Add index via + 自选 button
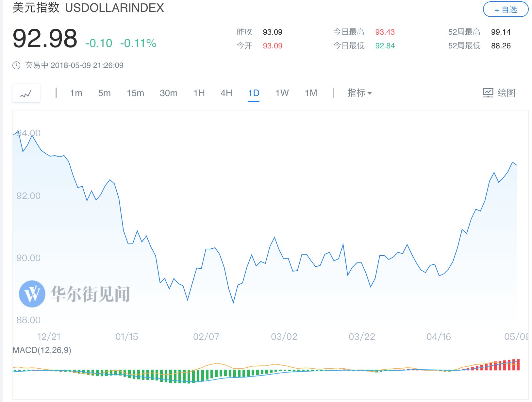Viewport: 532px width, 402px height. (x=506, y=9)
